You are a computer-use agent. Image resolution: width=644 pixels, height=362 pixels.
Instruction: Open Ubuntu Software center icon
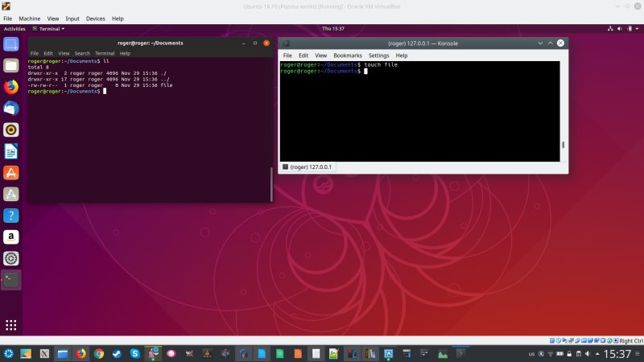click(x=11, y=172)
